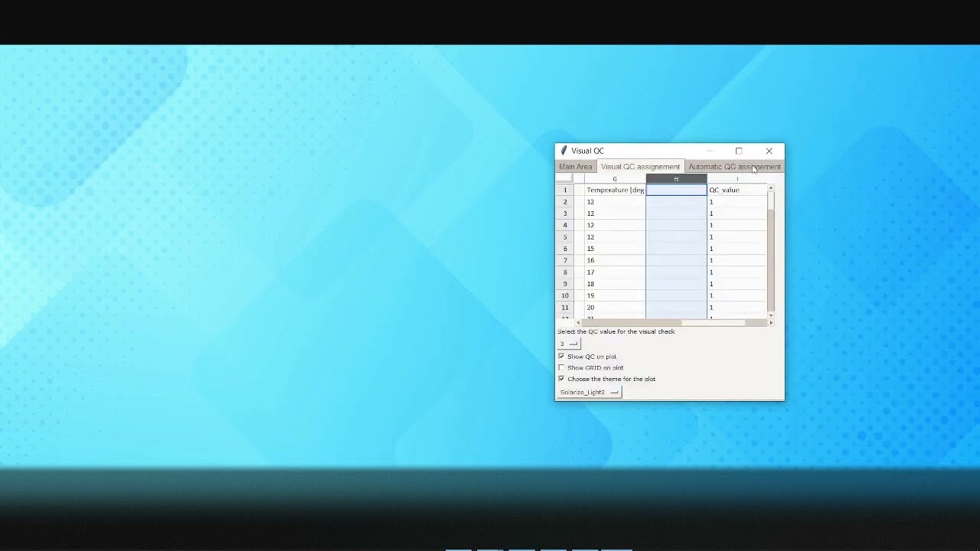Select row header 2

pos(565,202)
